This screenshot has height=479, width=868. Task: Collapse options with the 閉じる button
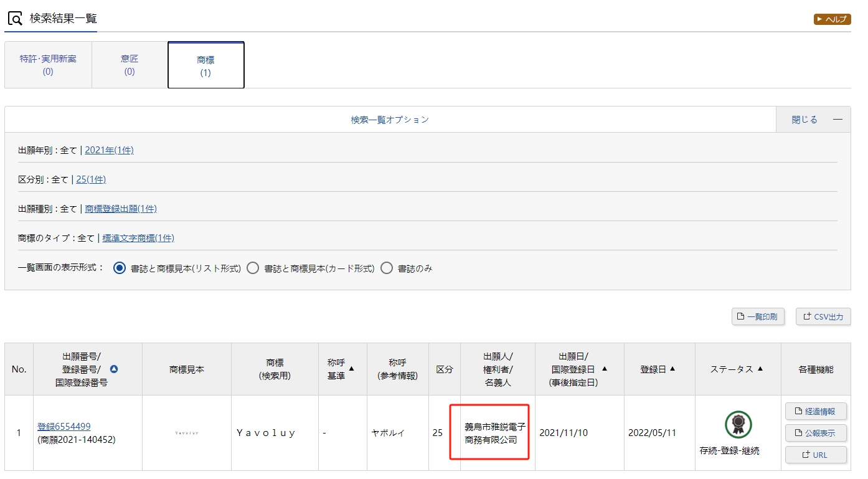pyautogui.click(x=813, y=120)
